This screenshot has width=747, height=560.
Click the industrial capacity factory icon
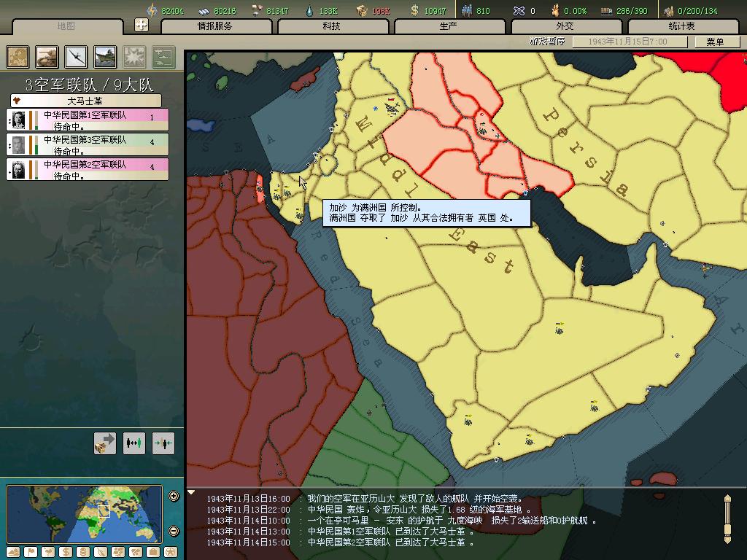click(670, 10)
